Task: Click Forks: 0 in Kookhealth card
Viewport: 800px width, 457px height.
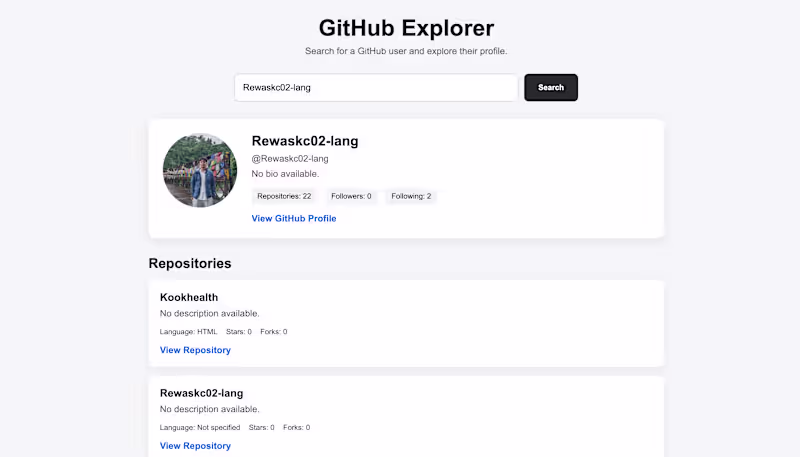Action: pos(274,332)
